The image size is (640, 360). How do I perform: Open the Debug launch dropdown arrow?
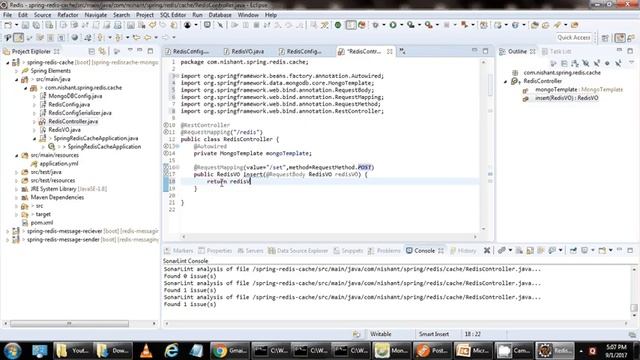(384, 25)
